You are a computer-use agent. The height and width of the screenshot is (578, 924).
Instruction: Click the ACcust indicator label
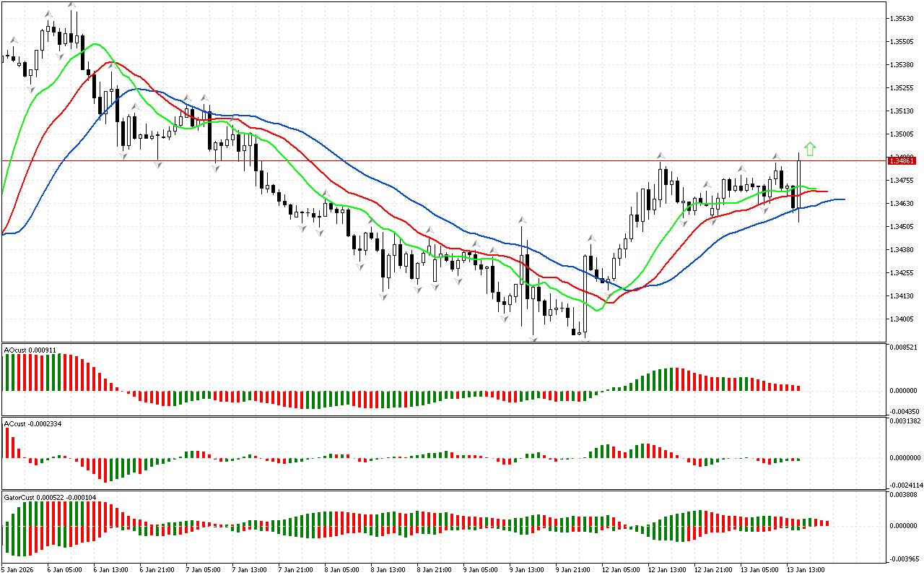[x=32, y=423]
